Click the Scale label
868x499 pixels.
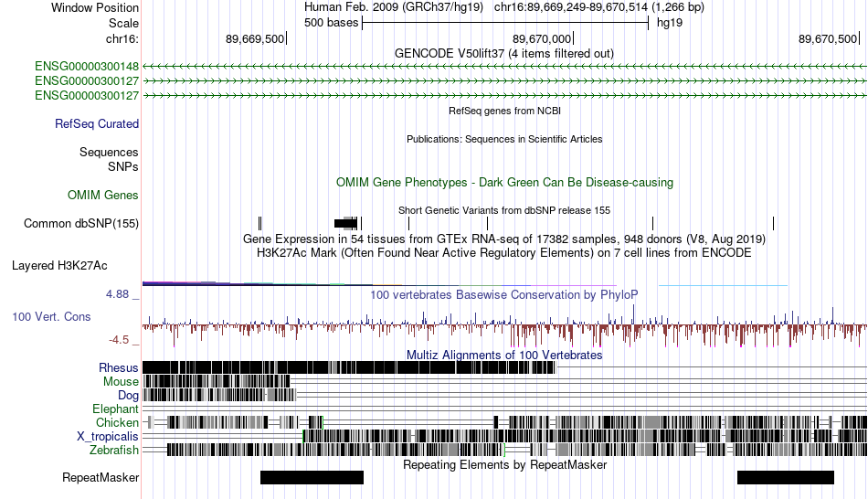coord(124,23)
